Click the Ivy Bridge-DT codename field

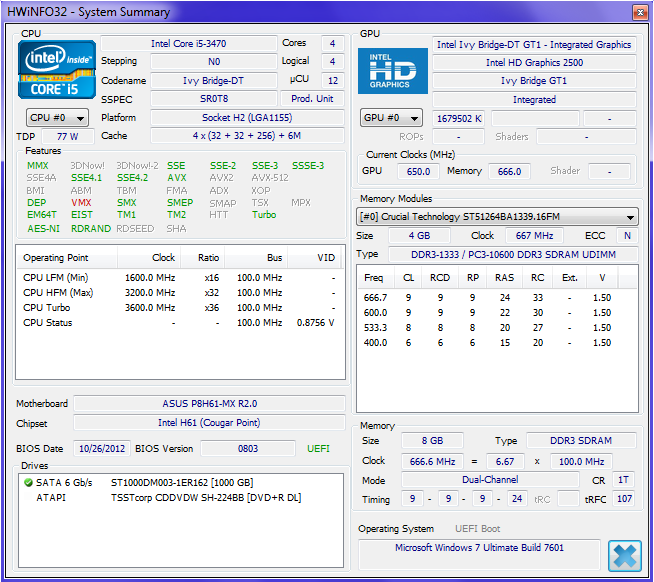[x=214, y=81]
